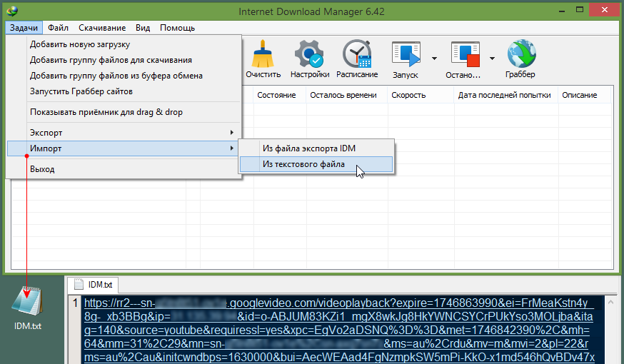The height and width of the screenshot is (364, 624).
Task: Open Настройки gear settings icon
Action: tap(310, 54)
